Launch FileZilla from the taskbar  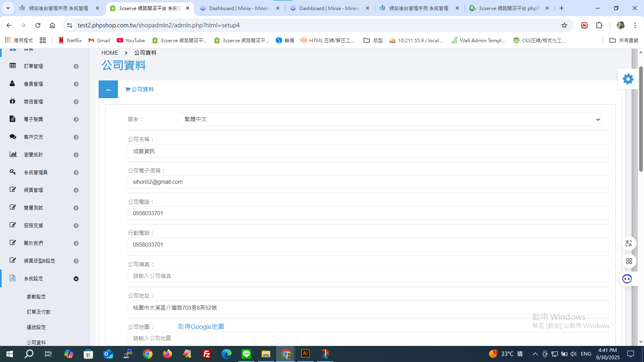pyautogui.click(x=207, y=354)
